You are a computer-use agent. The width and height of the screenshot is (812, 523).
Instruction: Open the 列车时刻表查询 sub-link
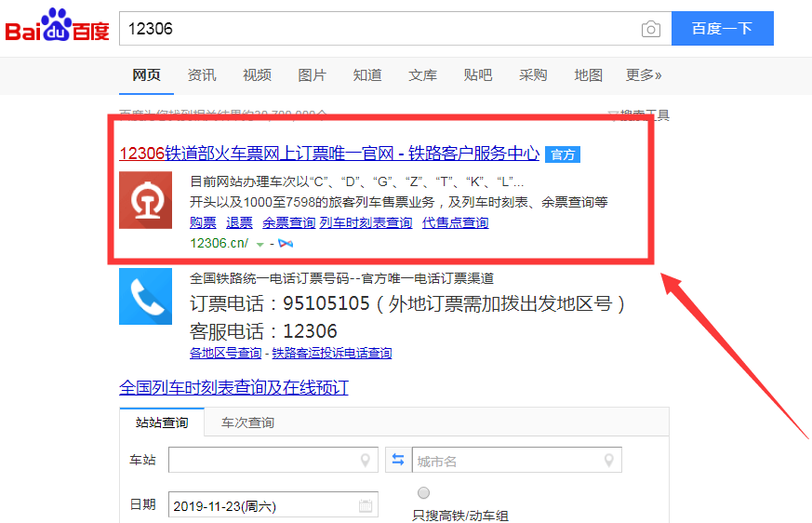(366, 223)
